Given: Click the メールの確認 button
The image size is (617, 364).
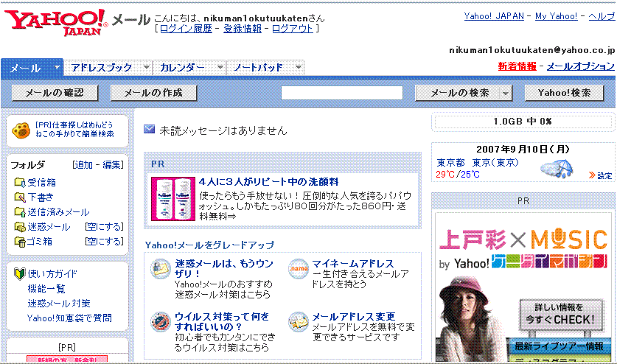Looking at the screenshot, I should tap(55, 93).
